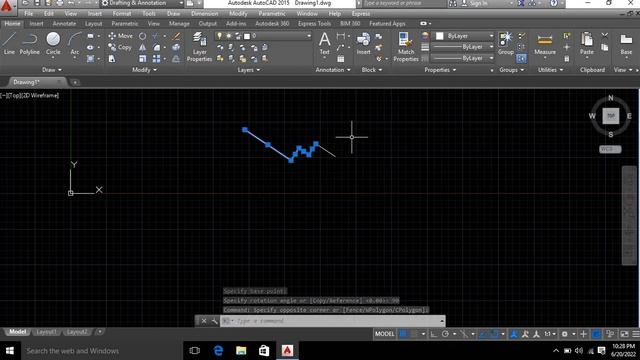Toggle layer freeze sun icon in layer dropdown

[x=229, y=36]
